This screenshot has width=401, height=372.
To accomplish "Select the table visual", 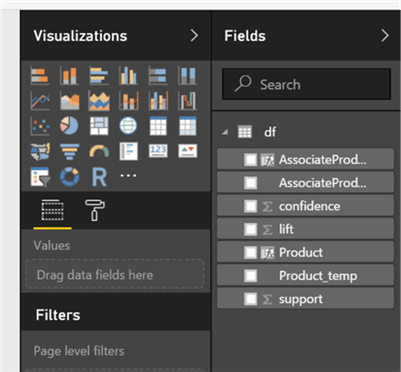I will [x=158, y=126].
